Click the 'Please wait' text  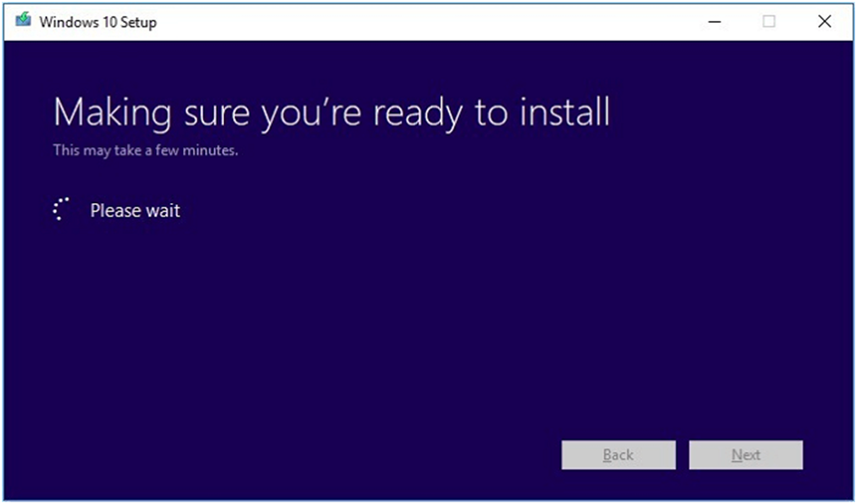click(135, 211)
